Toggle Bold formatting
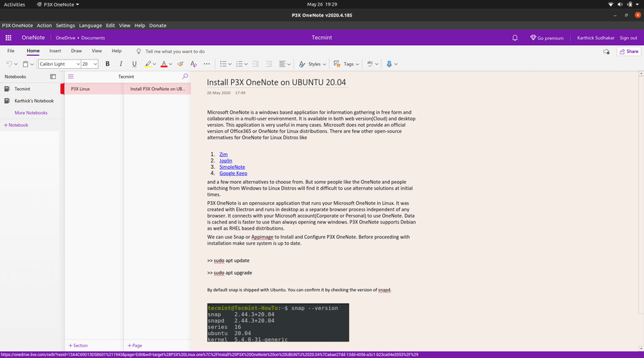Viewport: 644px width, 358px height. pos(107,64)
